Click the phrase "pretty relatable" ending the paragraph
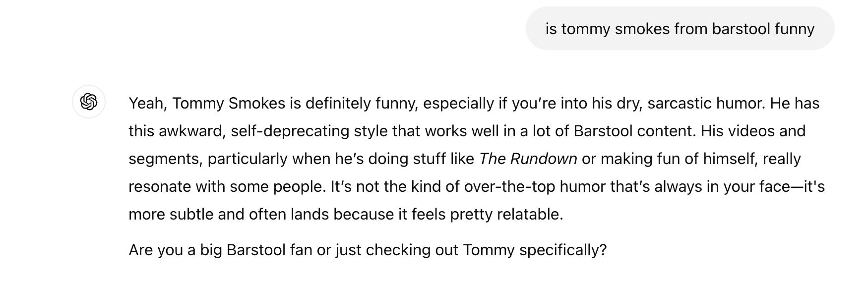Screen dimensions: 868x281 pyautogui.click(x=506, y=214)
